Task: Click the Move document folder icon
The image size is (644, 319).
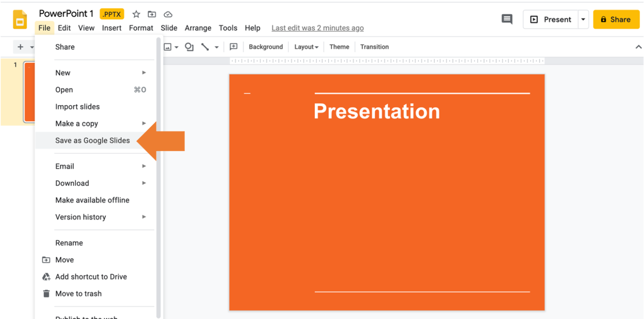Action: pyautogui.click(x=152, y=14)
